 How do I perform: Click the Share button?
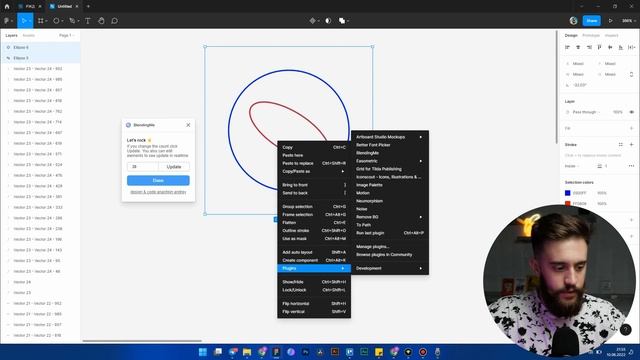point(591,21)
